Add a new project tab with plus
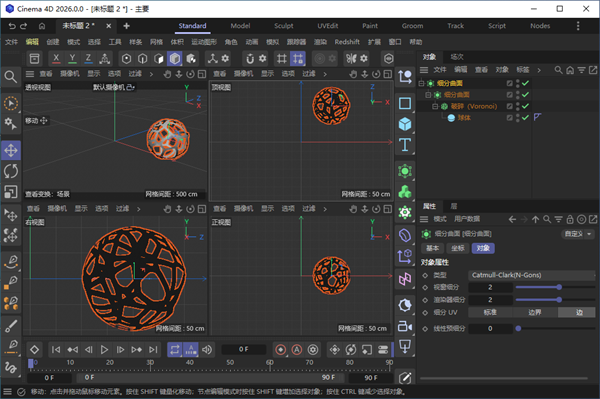600x399 pixels. (x=126, y=26)
